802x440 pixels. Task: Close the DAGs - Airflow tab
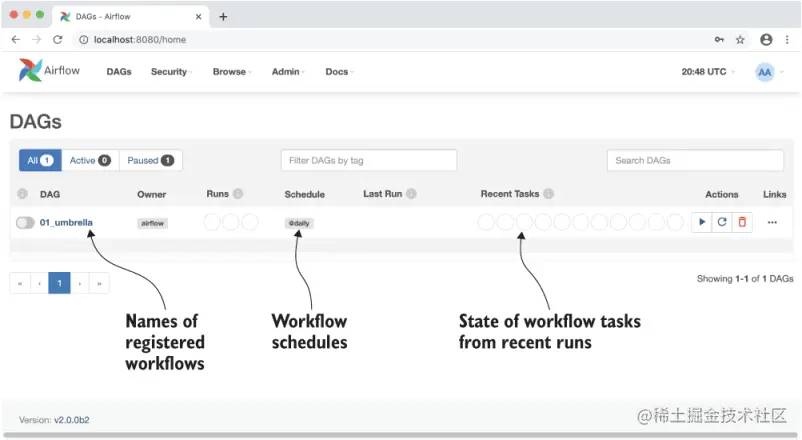tap(198, 16)
